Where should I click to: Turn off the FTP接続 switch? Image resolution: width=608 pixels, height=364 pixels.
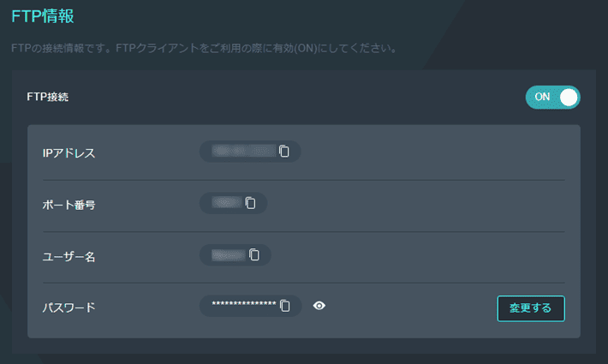click(x=552, y=98)
